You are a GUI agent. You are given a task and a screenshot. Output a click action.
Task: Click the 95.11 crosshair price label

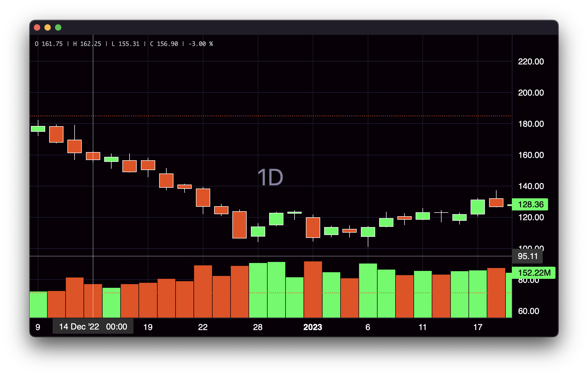527,256
